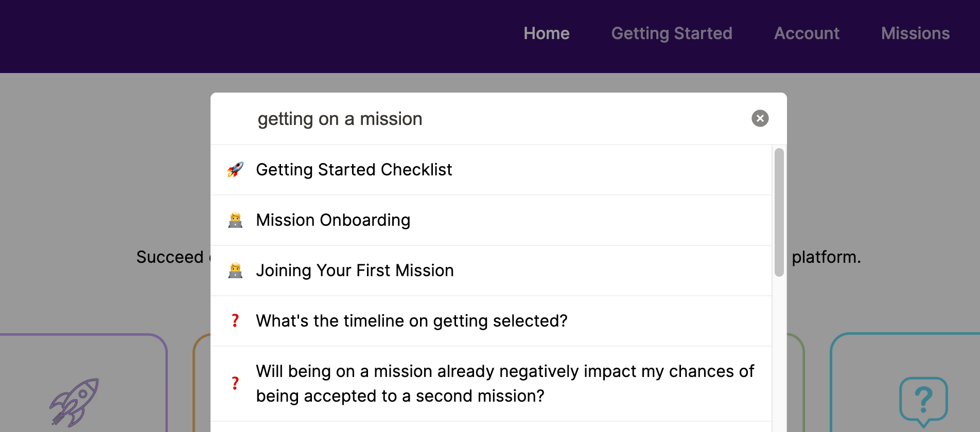Open the Missions navigation item
The width and height of the screenshot is (980, 432).
click(915, 33)
